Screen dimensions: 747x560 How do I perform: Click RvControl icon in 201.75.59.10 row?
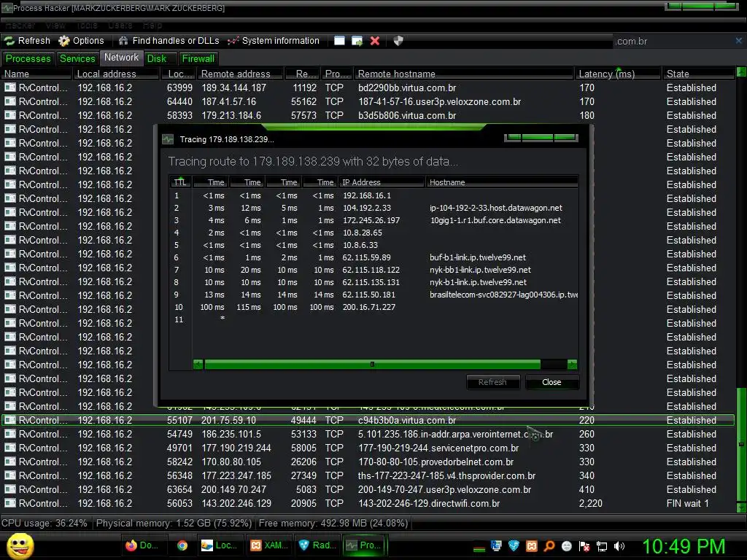(10, 421)
